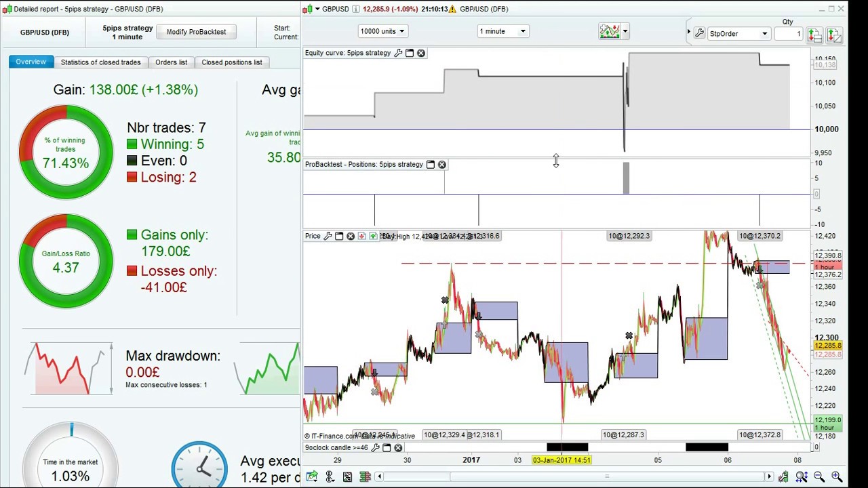Screen dimensions: 868x488
Task: Click scrollbar left arrow under chart
Action: [379, 477]
